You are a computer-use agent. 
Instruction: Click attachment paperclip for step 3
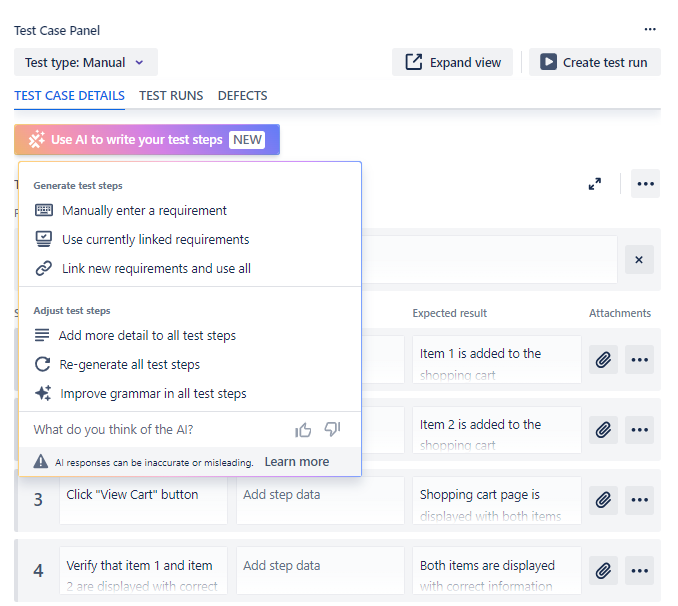click(603, 501)
